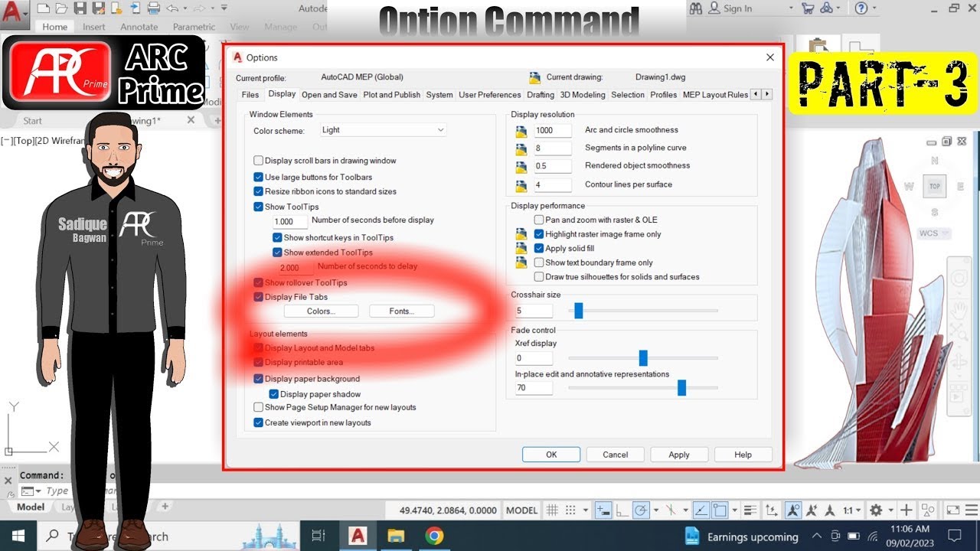This screenshot has height=551, width=980.
Task: Enable Pan and zoom with raster & OLE
Action: [x=539, y=220]
